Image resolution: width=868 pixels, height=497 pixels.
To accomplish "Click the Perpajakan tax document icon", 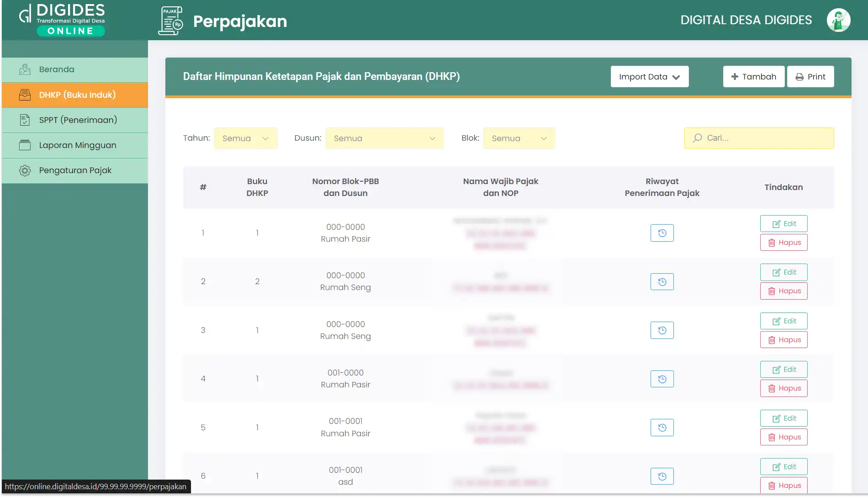I will click(170, 21).
